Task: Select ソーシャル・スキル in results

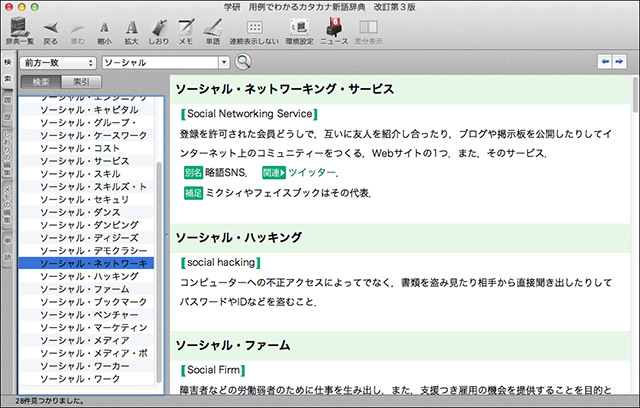Action: pyautogui.click(x=86, y=174)
